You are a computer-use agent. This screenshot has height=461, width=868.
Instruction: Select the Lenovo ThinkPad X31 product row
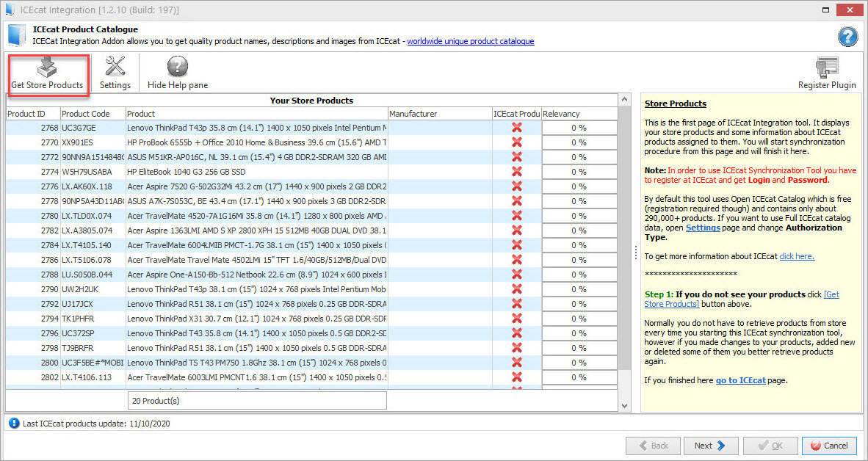click(311, 318)
